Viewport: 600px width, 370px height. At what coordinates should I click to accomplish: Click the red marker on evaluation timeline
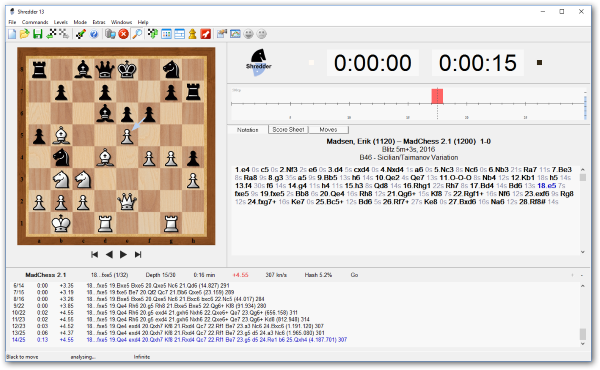click(x=437, y=96)
